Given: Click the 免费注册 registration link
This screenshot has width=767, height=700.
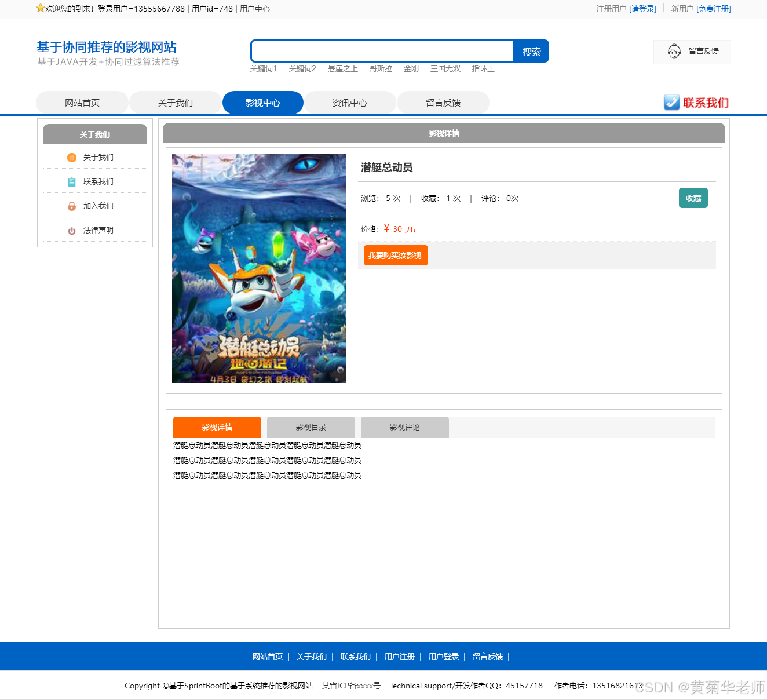Looking at the screenshot, I should point(714,9).
